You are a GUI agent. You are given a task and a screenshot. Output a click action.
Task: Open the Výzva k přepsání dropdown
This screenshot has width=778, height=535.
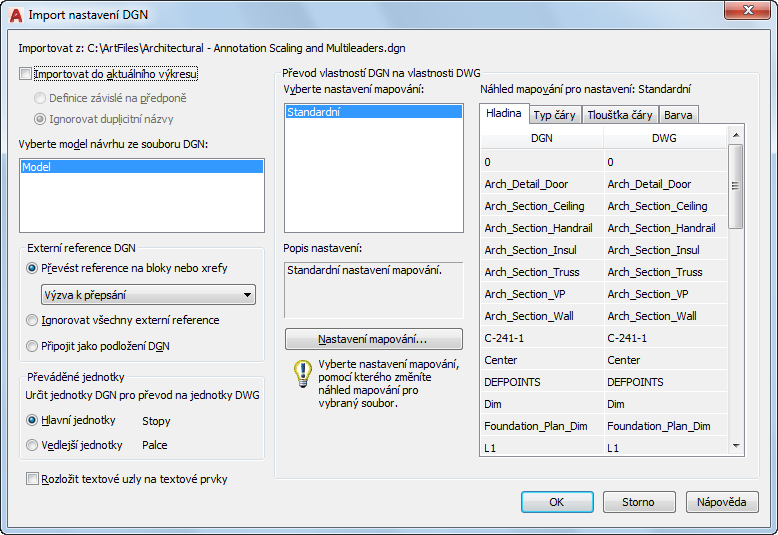pyautogui.click(x=148, y=295)
